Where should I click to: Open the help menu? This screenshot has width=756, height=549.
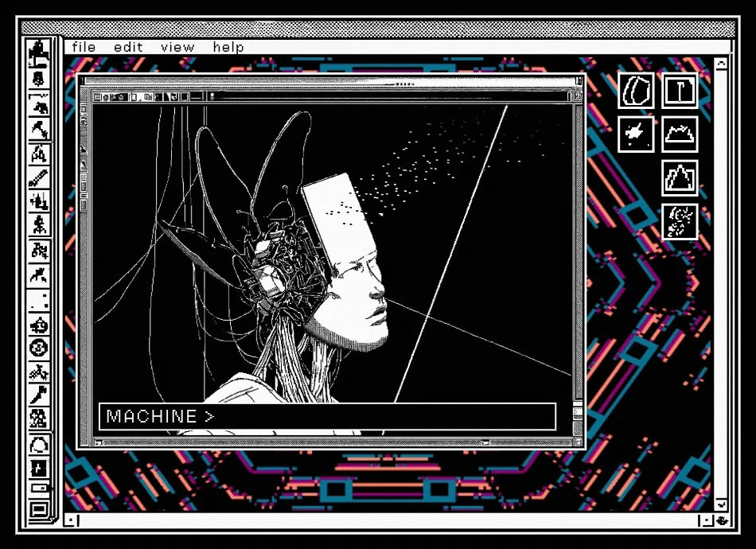coord(228,47)
